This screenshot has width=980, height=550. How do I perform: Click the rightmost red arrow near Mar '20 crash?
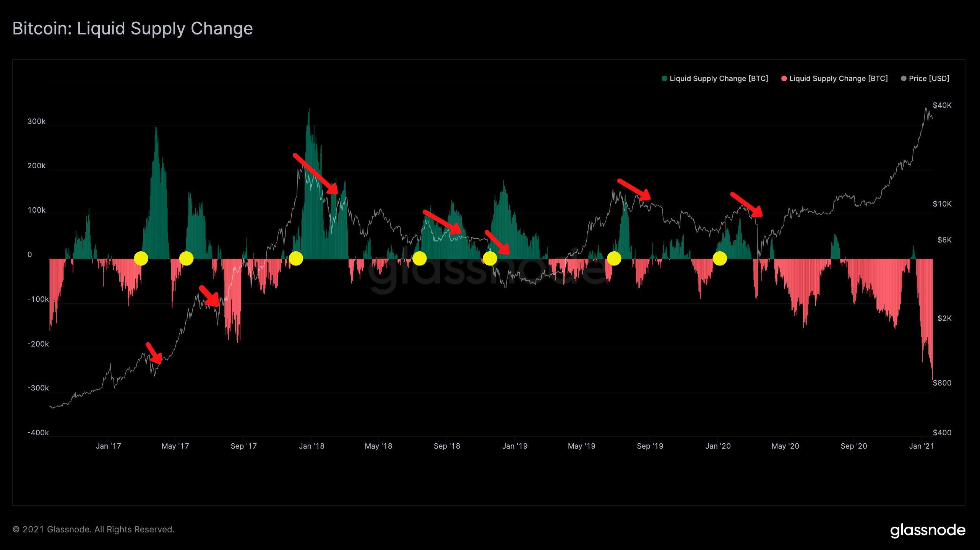[746, 205]
